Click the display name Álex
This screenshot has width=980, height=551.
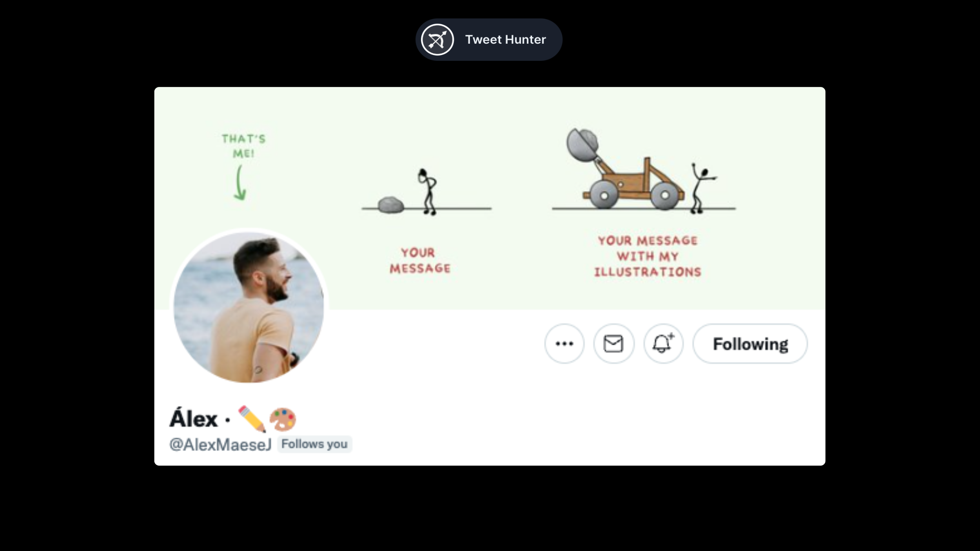coord(194,419)
